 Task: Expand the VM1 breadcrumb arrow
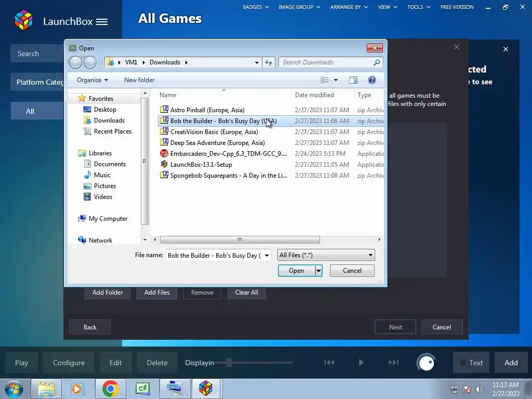pyautogui.click(x=143, y=62)
